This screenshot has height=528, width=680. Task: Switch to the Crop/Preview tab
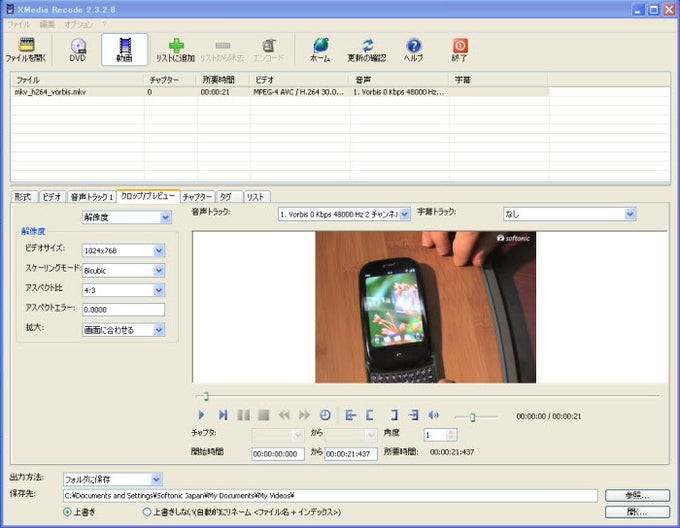pos(147,196)
